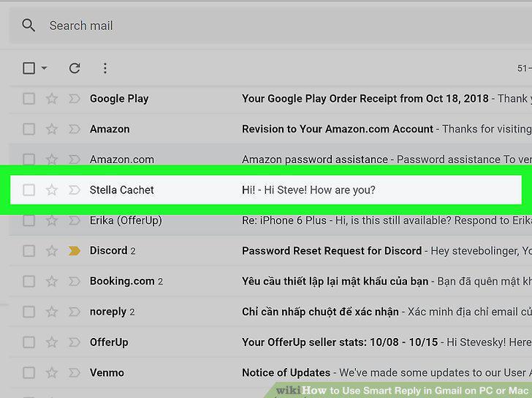This screenshot has height=398, width=532.
Task: Check the Amazon.com email checkbox
Action: [28, 159]
